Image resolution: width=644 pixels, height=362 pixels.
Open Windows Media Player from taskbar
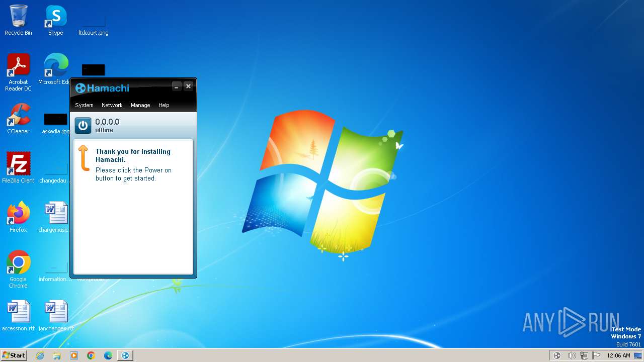point(74,355)
